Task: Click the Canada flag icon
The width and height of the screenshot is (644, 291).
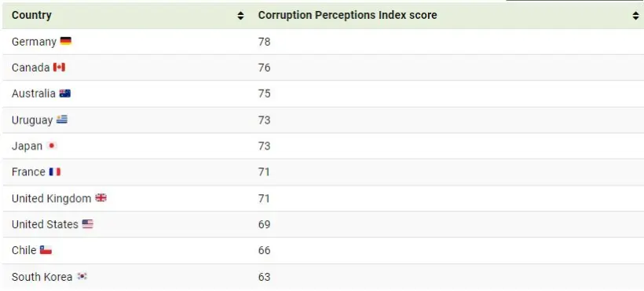Action: (x=59, y=67)
